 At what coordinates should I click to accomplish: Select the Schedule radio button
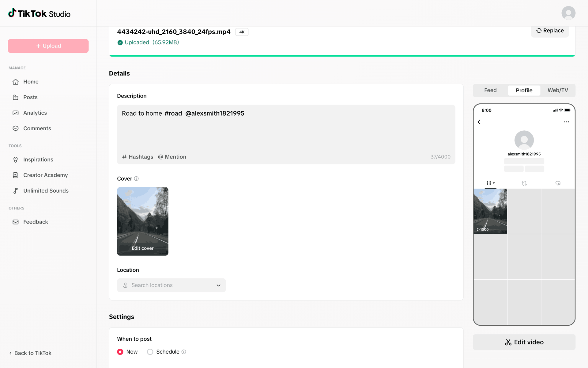[x=150, y=352]
